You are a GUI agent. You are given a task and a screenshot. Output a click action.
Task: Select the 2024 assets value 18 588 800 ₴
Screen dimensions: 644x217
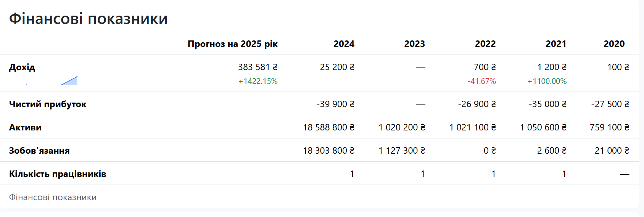click(x=328, y=127)
